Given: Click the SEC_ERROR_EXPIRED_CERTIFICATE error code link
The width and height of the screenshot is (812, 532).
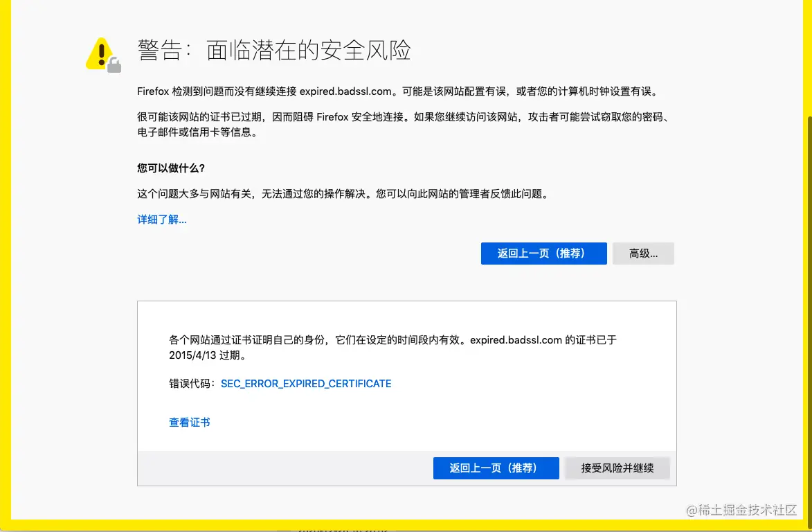Looking at the screenshot, I should 306,384.
